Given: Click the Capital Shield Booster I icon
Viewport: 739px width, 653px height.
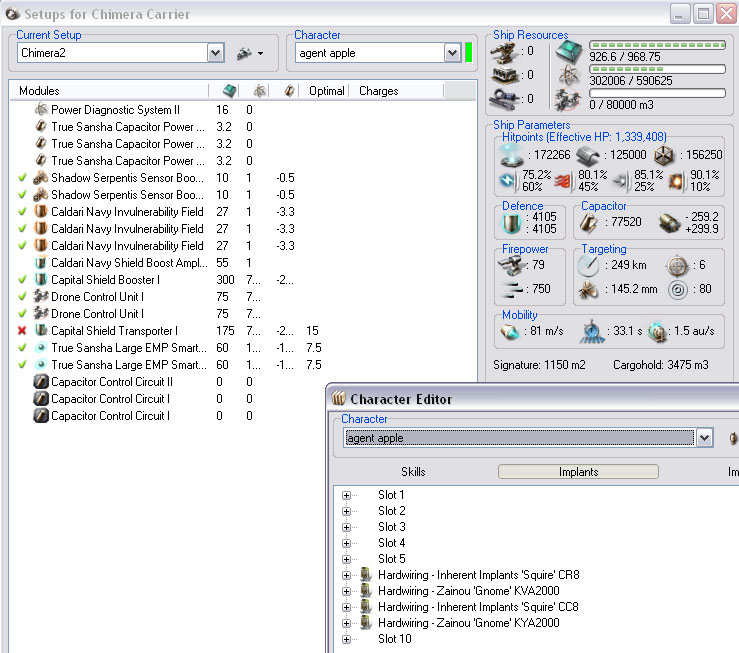Looking at the screenshot, I should (41, 279).
